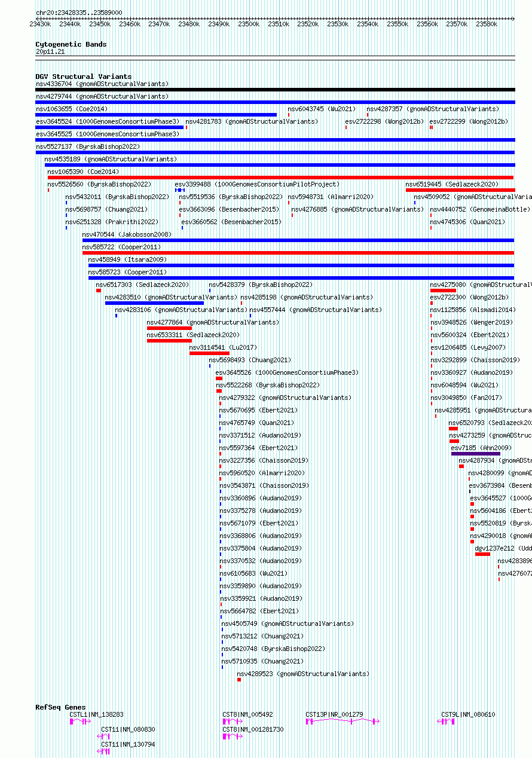Open the esv3399488 PilotProject variant
532x758 pixels.
click(x=257, y=184)
